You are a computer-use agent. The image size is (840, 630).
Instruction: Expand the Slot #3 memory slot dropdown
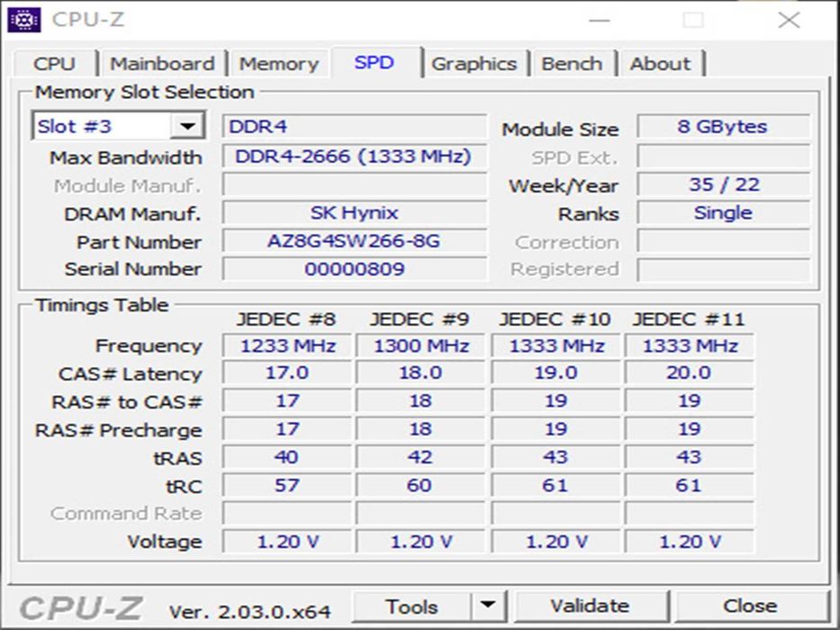(x=187, y=126)
